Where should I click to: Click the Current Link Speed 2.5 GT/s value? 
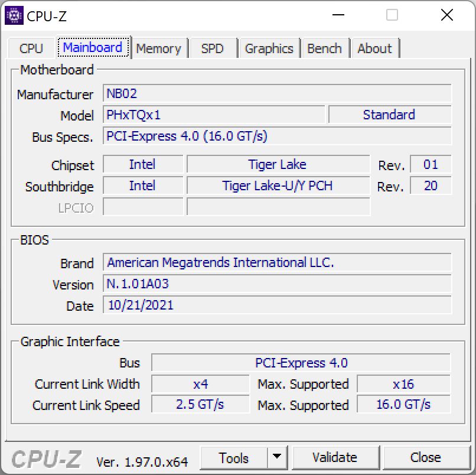(x=200, y=404)
